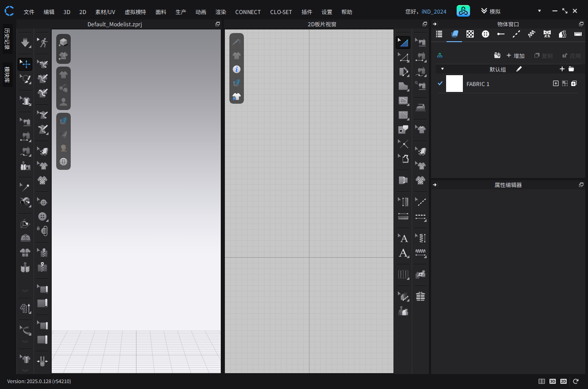Switch to the checkerboard texture tab in 物体窗口
Image resolution: width=588 pixels, height=389 pixels.
pos(470,34)
